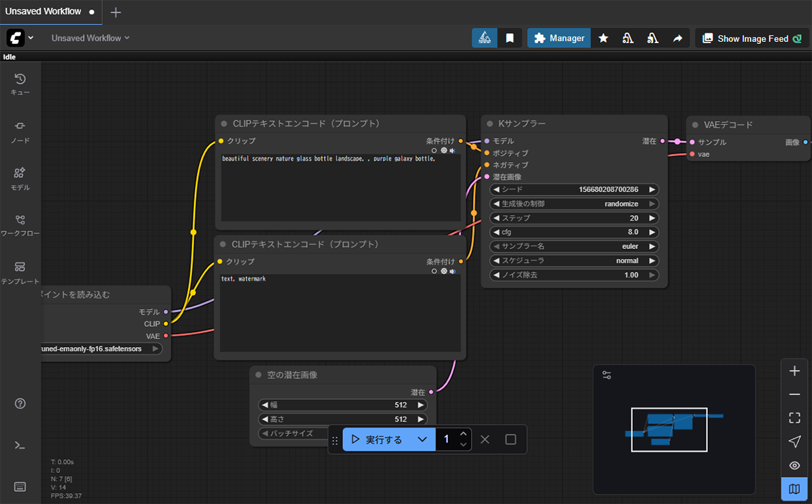This screenshot has width=812, height=504.
Task: Toggle the minimap button
Action: [x=794, y=488]
